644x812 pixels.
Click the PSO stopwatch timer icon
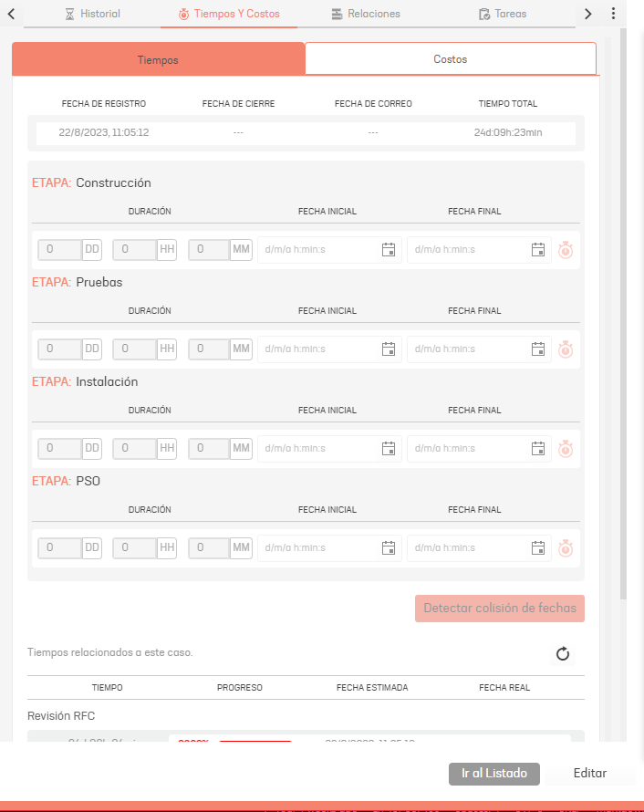tap(566, 548)
